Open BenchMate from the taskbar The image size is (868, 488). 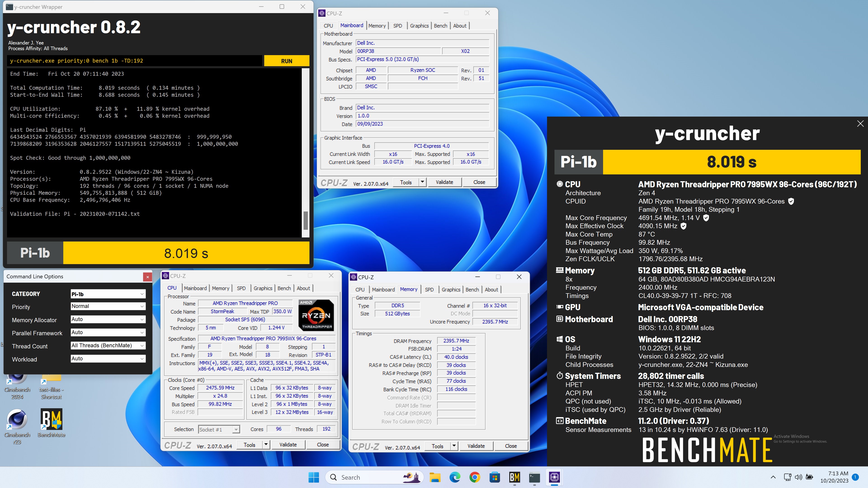[514, 477]
